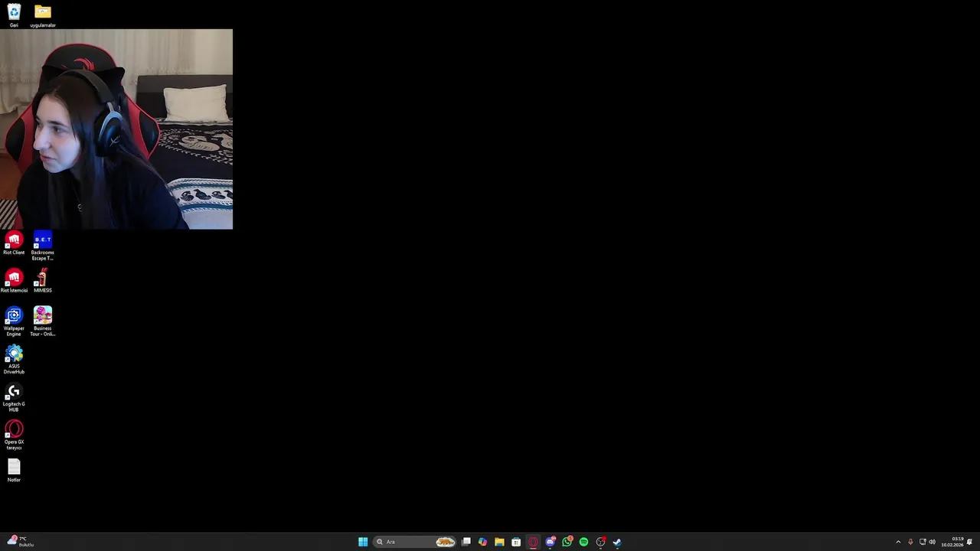
Task: Select the MIMESIS game shortcut
Action: [x=43, y=281]
